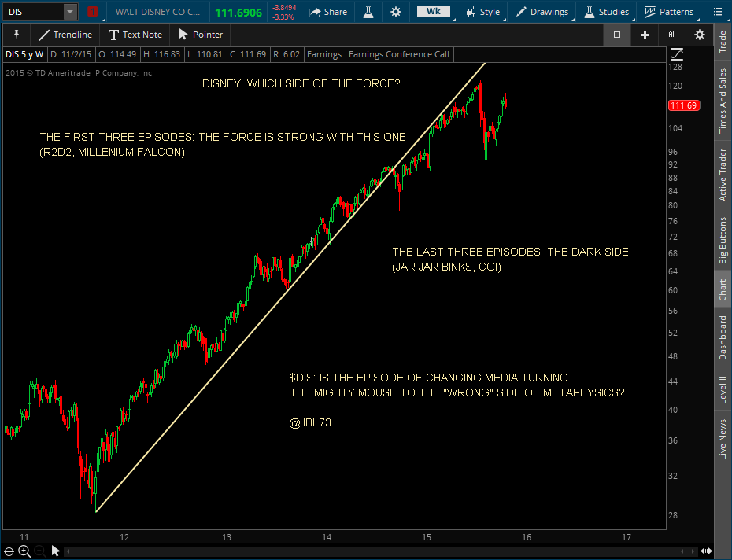Open the drawing toolbar settings gear
732x560 pixels.
(x=699, y=35)
